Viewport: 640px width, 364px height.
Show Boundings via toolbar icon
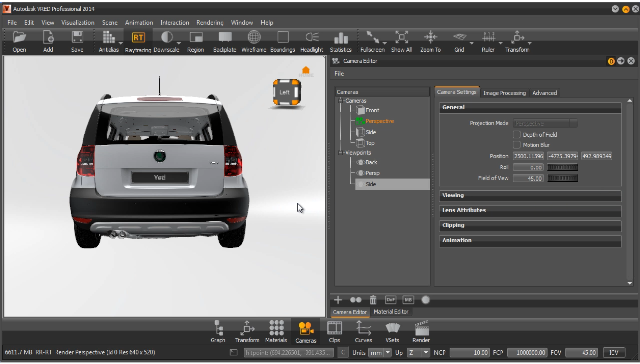pos(282,38)
